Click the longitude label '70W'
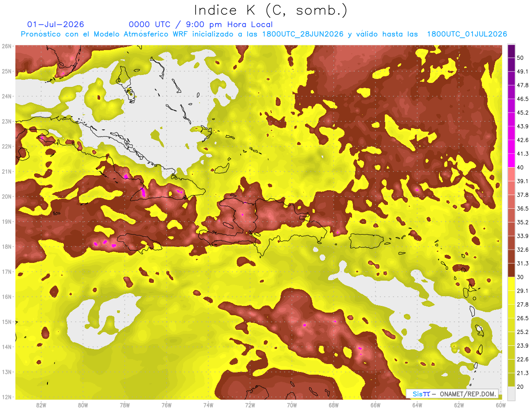This screenshot has width=532, height=411. [292, 405]
